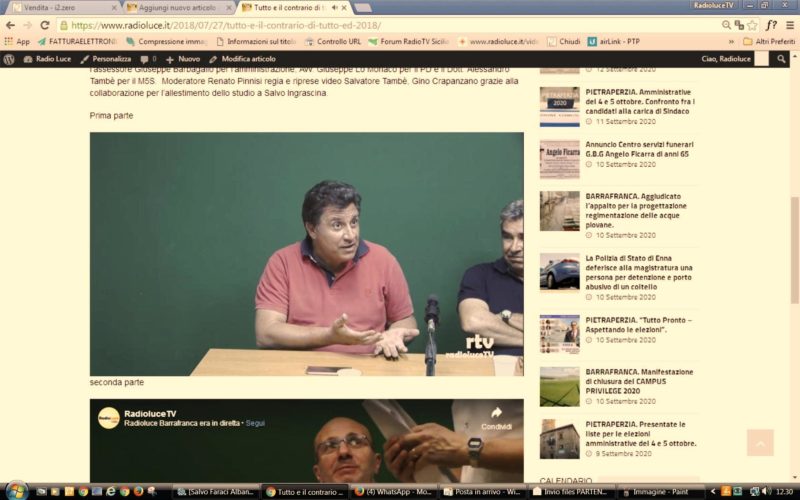This screenshot has width=800, height=500.
Task: Click Modifica articolo in admin bar
Action: pyautogui.click(x=242, y=59)
